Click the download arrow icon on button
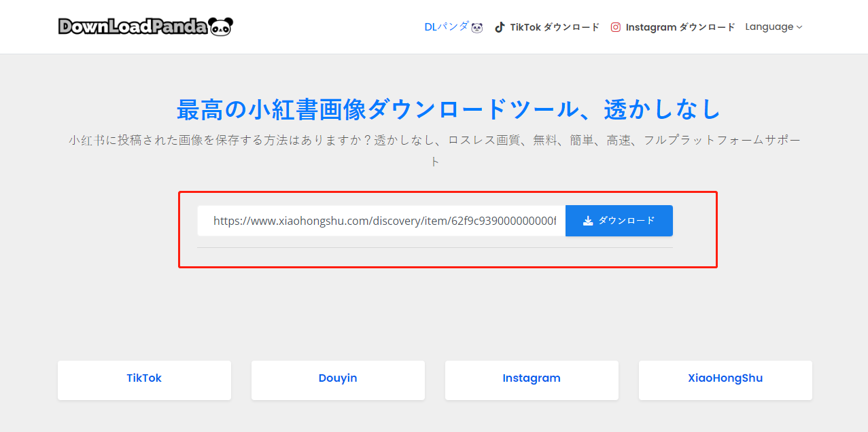The width and height of the screenshot is (868, 432). pyautogui.click(x=588, y=221)
